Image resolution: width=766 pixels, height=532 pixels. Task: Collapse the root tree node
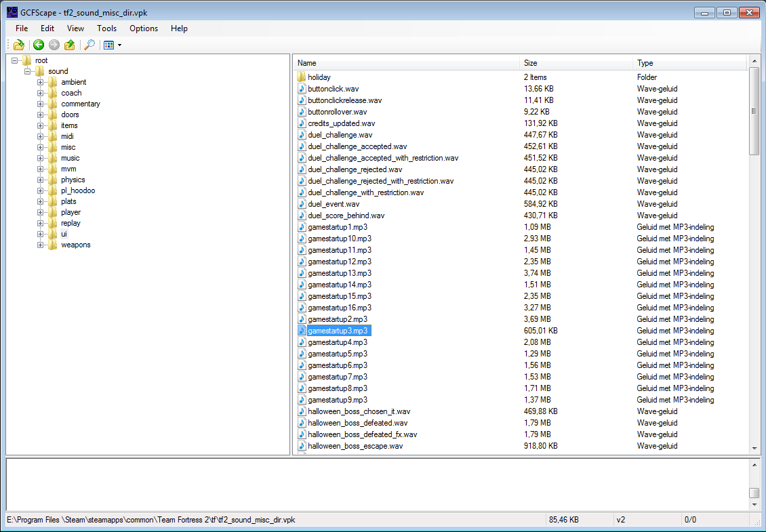click(15, 60)
